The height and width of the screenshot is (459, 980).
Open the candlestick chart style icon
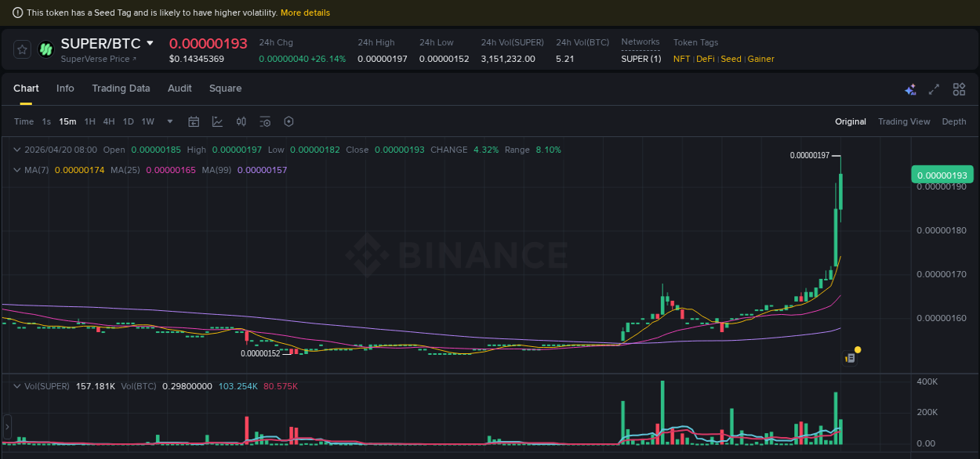[x=241, y=121]
